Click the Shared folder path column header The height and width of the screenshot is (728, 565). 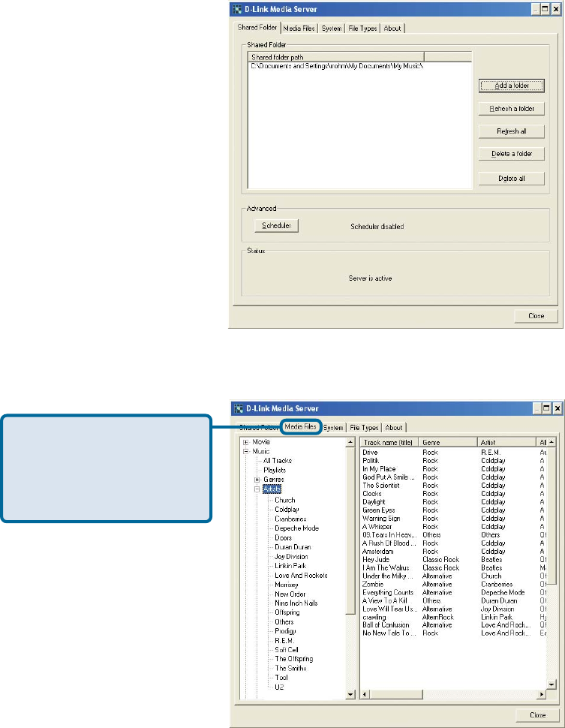pos(336,57)
